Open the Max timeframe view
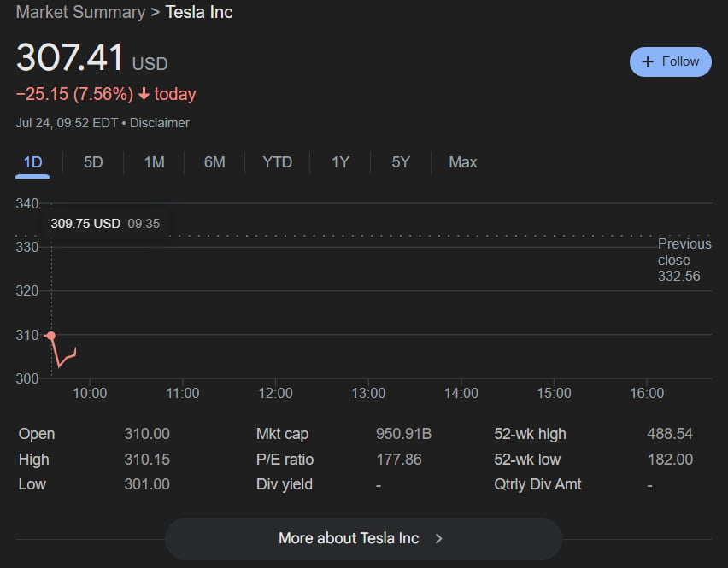Screen dimensions: 728x568 pyautogui.click(x=462, y=162)
